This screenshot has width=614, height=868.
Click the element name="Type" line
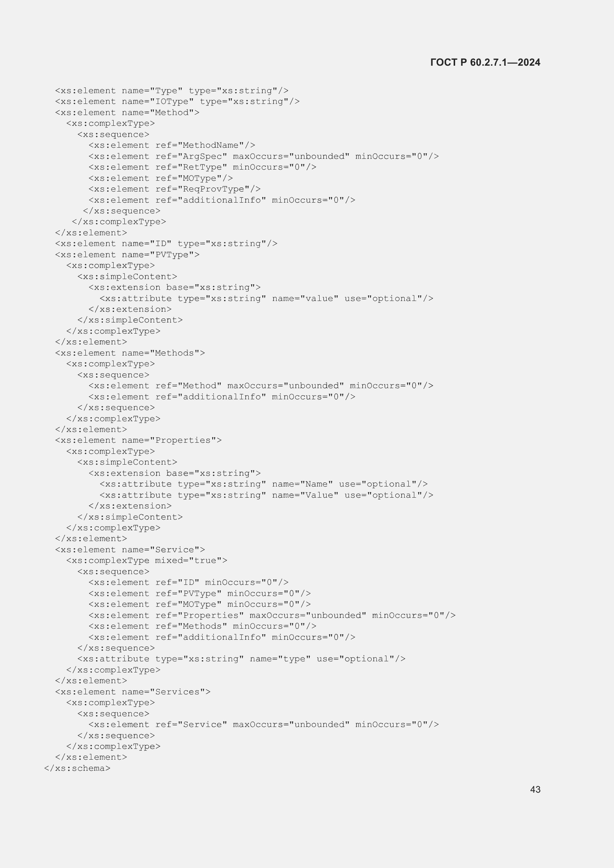click(172, 91)
